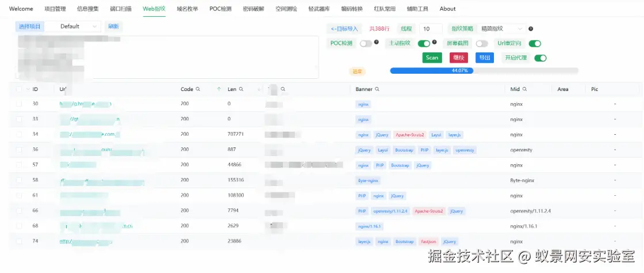
Task: Expand selection options chevron beside ID header
Action: 28,89
